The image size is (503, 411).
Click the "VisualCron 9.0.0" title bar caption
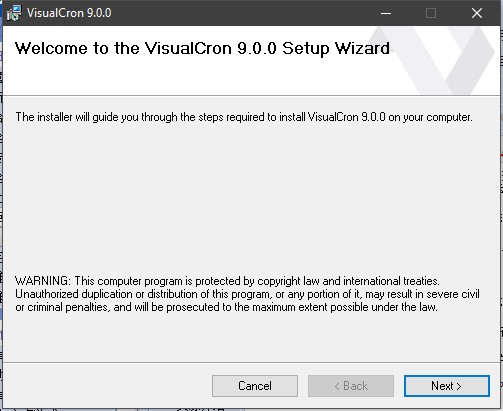coord(69,13)
